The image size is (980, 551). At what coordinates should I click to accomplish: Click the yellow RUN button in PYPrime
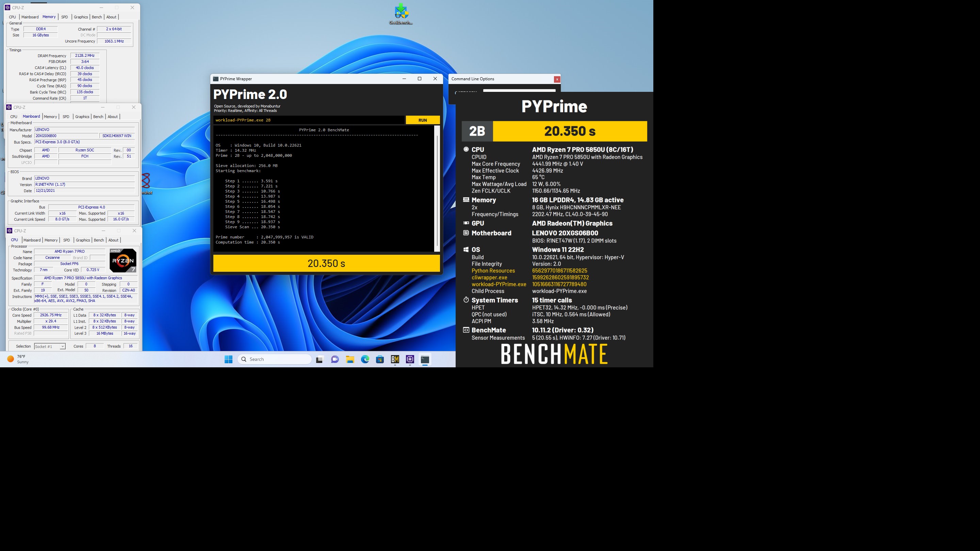pyautogui.click(x=423, y=120)
